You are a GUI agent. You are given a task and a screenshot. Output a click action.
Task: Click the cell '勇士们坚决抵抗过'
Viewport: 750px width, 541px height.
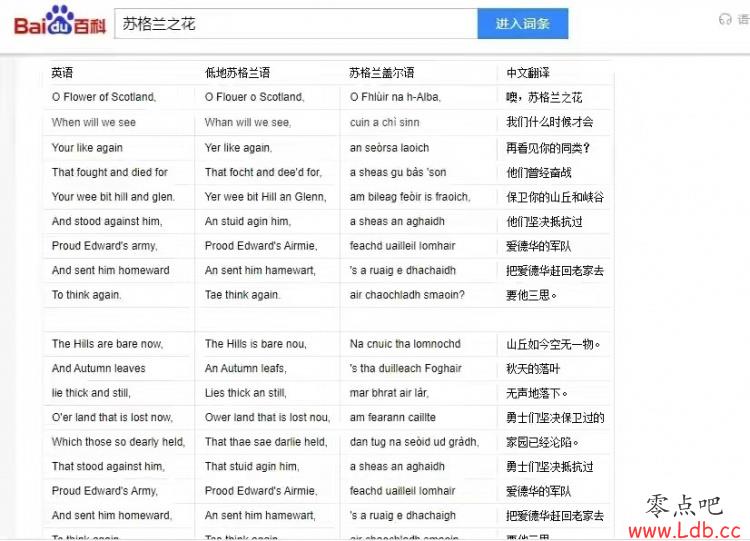pyautogui.click(x=550, y=467)
